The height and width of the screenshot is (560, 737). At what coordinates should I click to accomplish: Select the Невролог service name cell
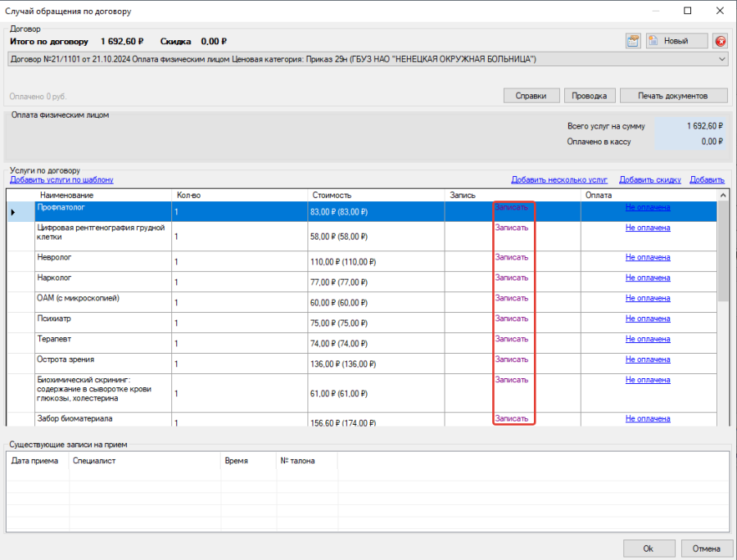tap(103, 262)
